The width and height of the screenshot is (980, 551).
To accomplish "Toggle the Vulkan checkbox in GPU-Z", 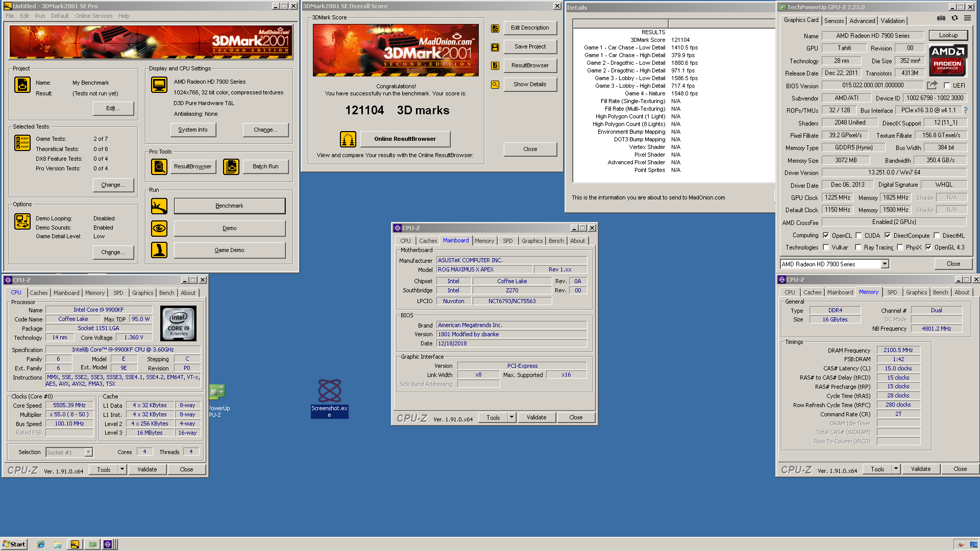I will click(x=826, y=247).
